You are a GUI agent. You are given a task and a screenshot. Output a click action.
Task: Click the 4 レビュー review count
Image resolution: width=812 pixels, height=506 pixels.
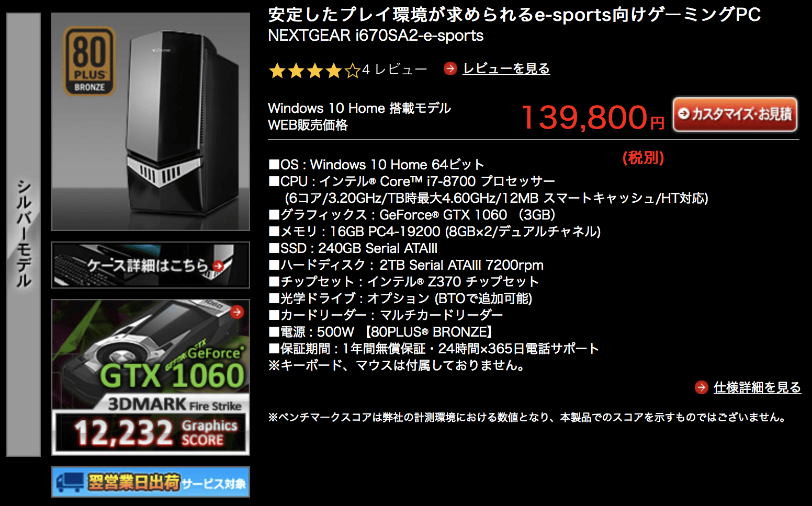tap(394, 70)
